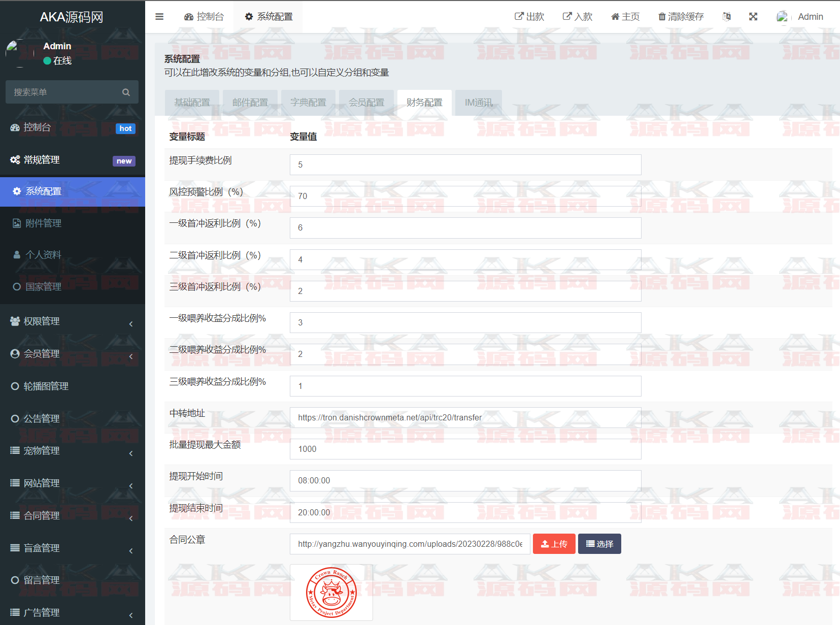This screenshot has height=625, width=840.
Task: Open 主页 home link in top bar
Action: (625, 17)
